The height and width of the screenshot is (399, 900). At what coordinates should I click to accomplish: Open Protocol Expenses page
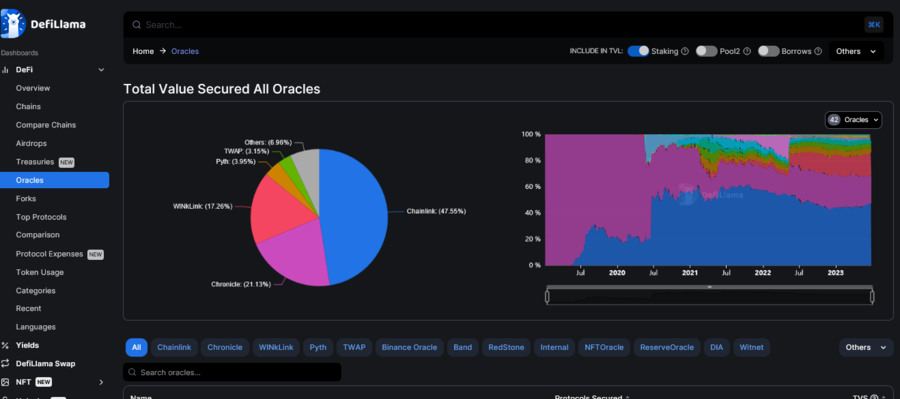49,254
